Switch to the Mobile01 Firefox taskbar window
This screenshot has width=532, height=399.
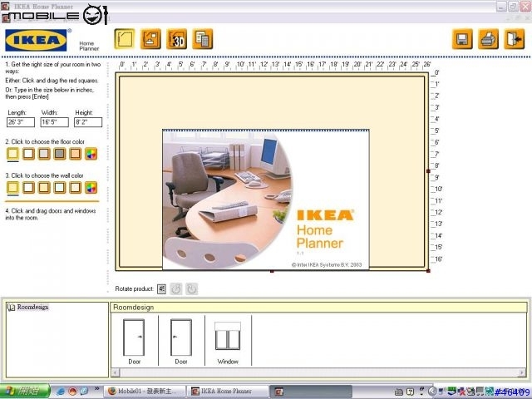click(x=145, y=392)
